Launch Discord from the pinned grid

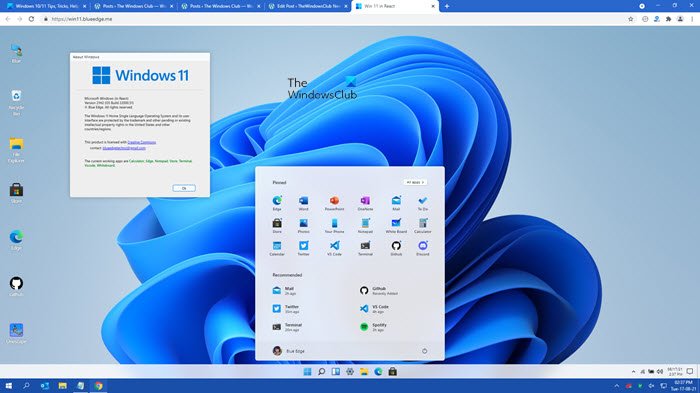(x=423, y=248)
